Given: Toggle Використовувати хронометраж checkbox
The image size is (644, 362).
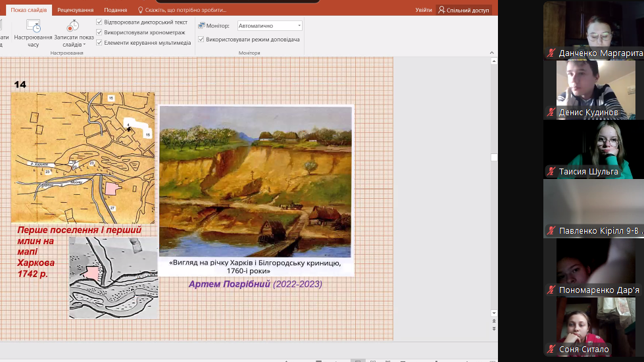Looking at the screenshot, I should click(99, 32).
